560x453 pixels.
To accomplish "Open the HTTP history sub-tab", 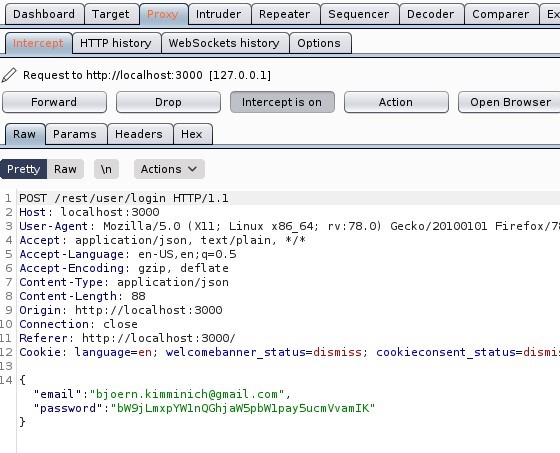I will pyautogui.click(x=116, y=43).
